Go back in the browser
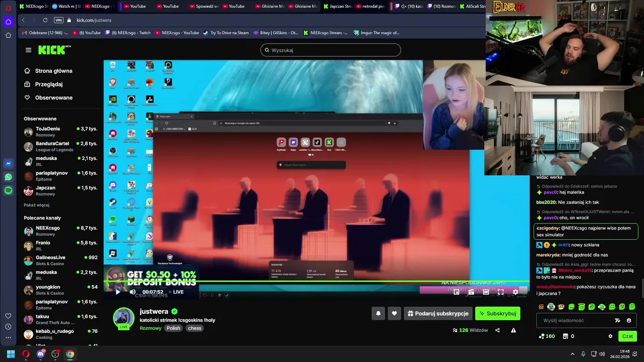Viewport: 644px width, 362px height. coord(23,20)
